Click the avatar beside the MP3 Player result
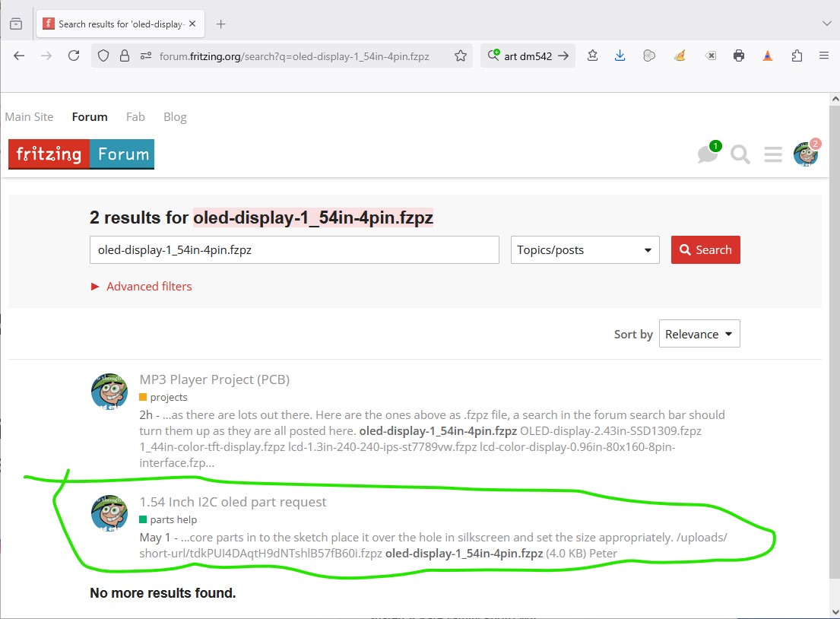 [109, 392]
